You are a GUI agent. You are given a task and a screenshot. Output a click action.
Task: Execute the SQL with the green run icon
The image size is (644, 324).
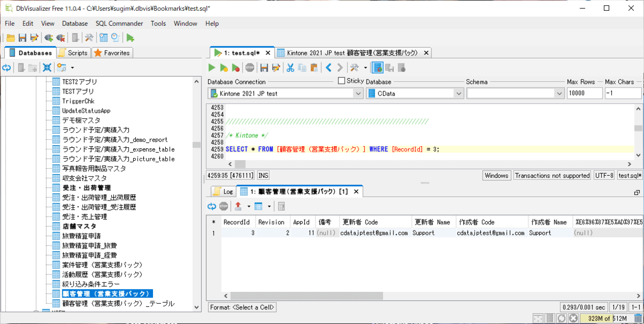pyautogui.click(x=212, y=68)
